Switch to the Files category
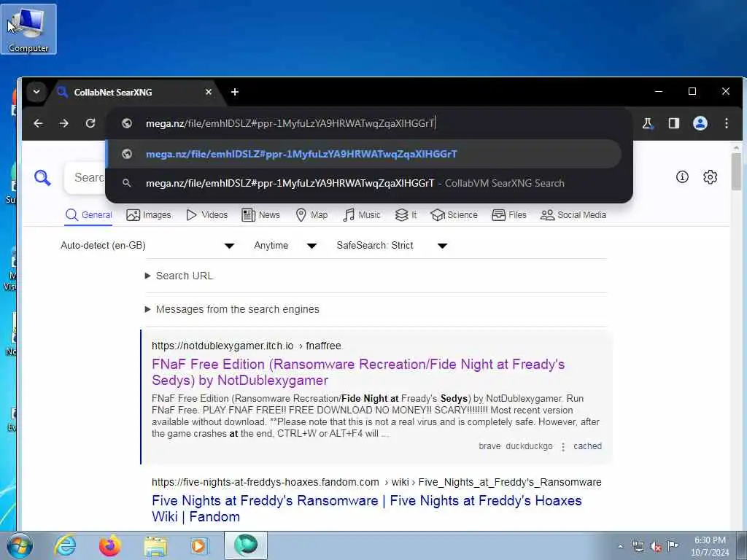747x560 pixels. click(509, 215)
